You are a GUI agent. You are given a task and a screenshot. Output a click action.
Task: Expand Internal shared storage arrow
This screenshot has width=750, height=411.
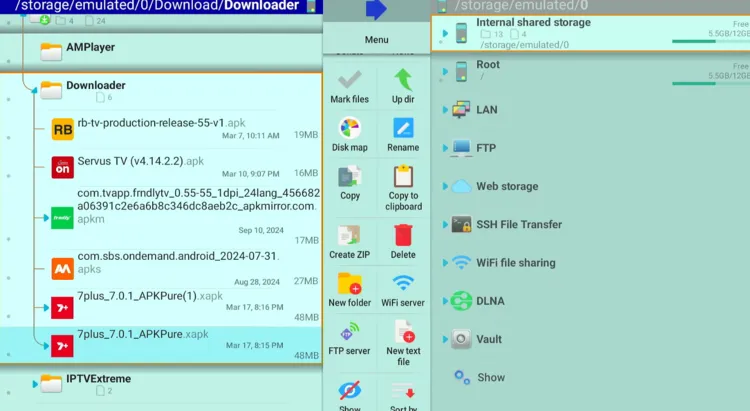point(445,33)
